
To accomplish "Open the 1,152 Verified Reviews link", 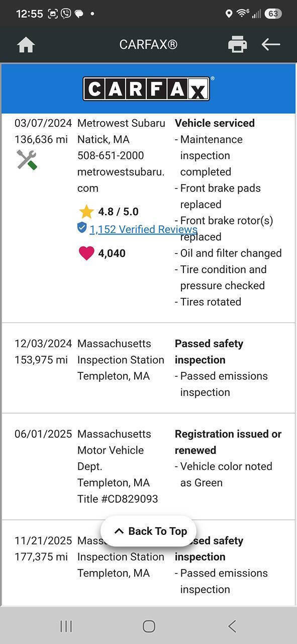I will click(x=143, y=229).
